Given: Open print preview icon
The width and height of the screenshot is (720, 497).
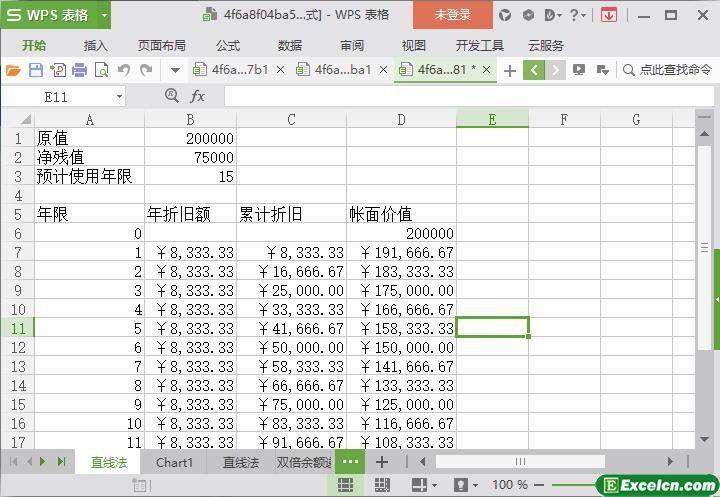Looking at the screenshot, I should [101, 70].
